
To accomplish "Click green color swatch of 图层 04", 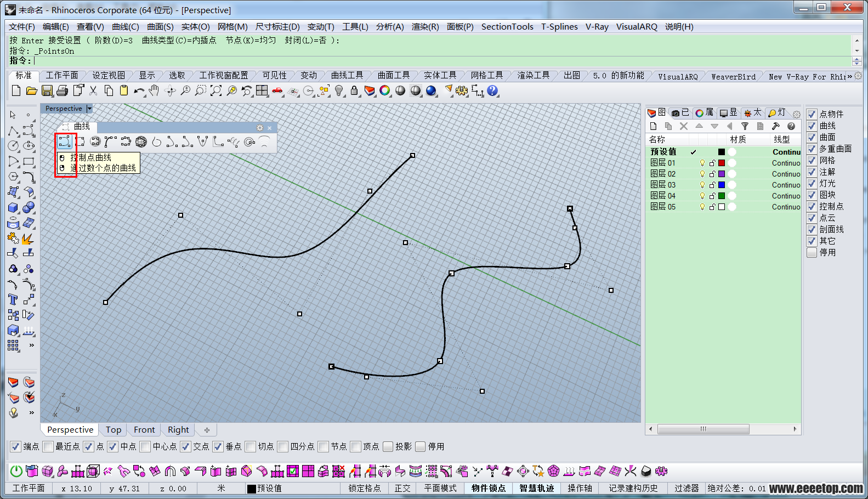I will 722,196.
